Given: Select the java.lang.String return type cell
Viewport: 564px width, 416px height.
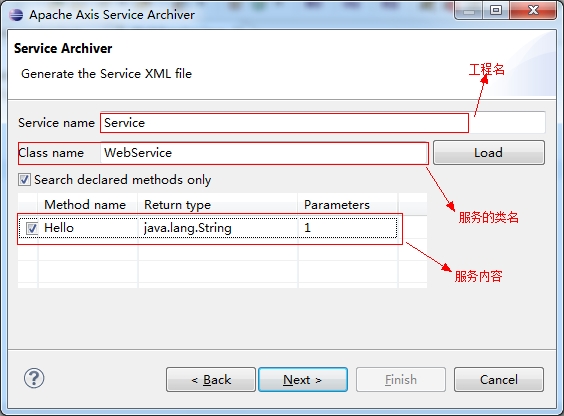Looking at the screenshot, I should [x=218, y=228].
